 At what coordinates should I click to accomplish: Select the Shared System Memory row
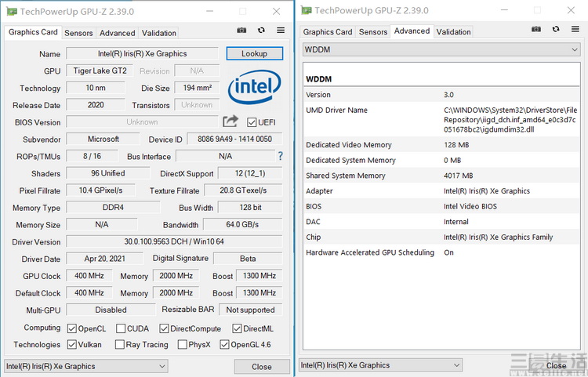441,176
